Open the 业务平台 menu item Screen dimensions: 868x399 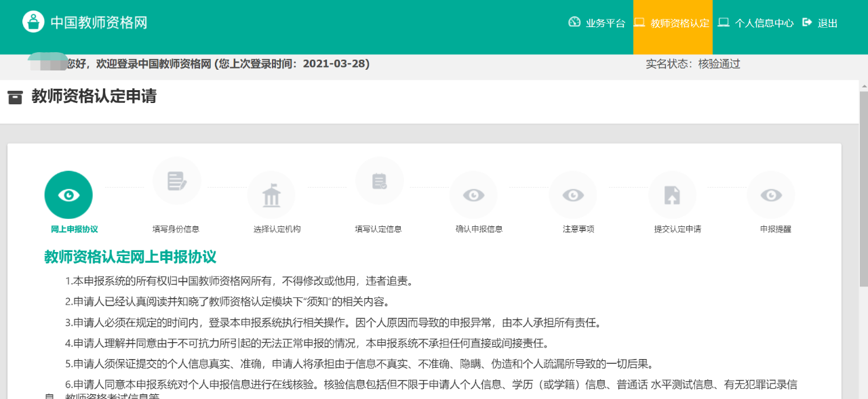597,23
